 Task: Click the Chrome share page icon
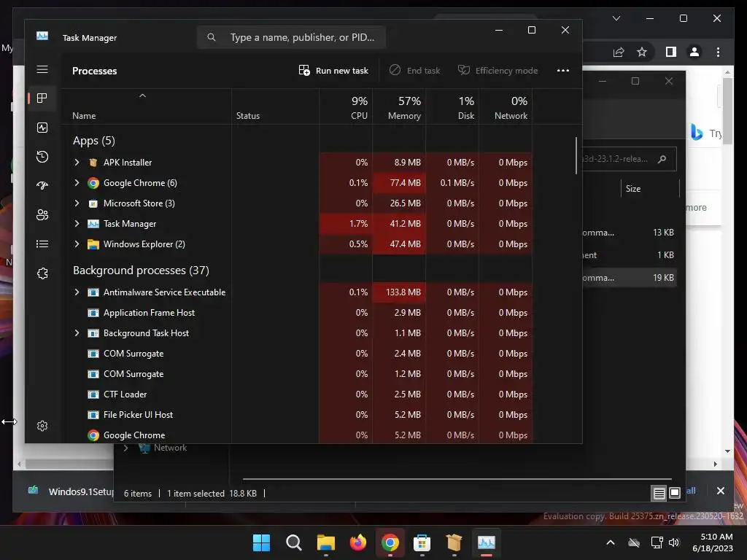(619, 52)
